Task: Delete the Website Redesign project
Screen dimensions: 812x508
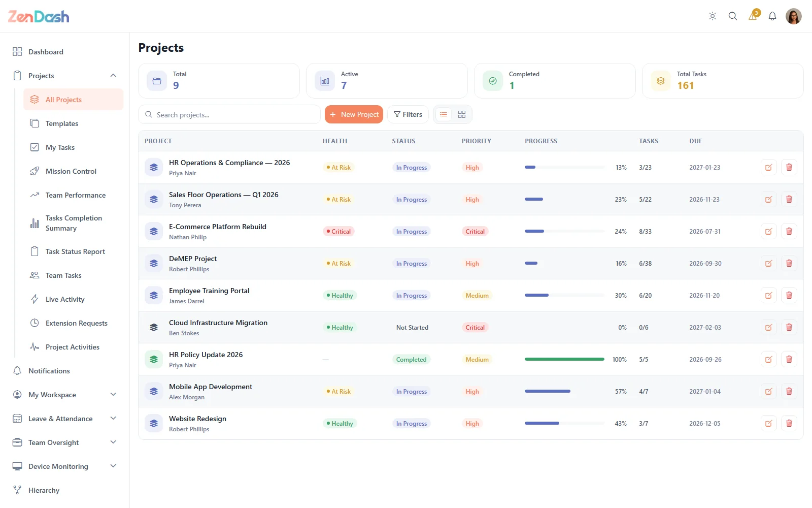Action: pos(789,423)
